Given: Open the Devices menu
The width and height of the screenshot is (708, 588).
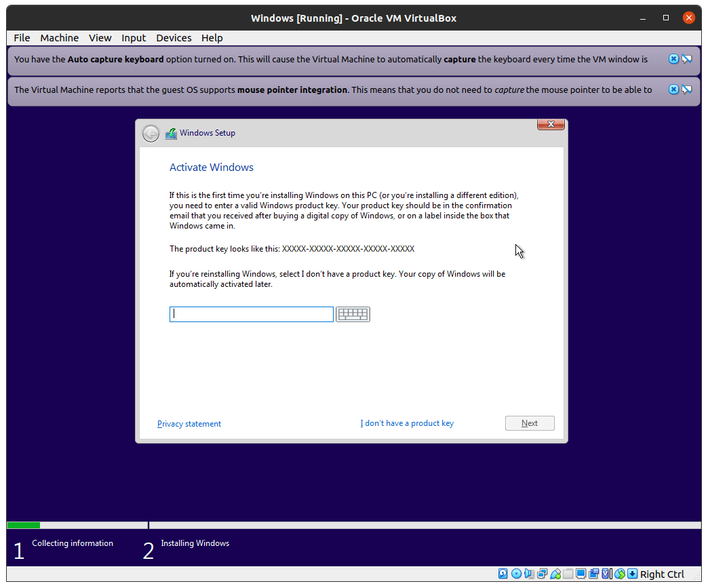Looking at the screenshot, I should point(174,38).
